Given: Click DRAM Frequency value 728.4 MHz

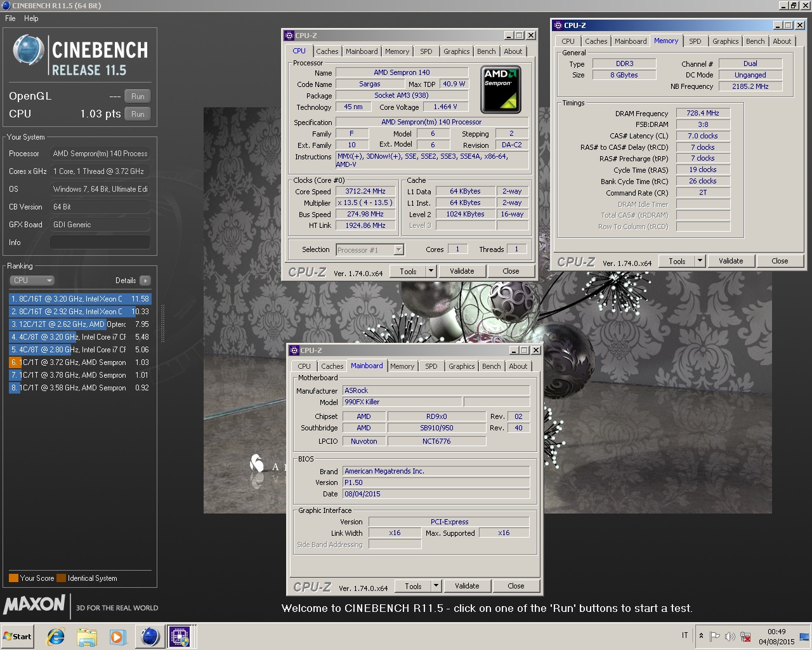Looking at the screenshot, I should tap(703, 113).
